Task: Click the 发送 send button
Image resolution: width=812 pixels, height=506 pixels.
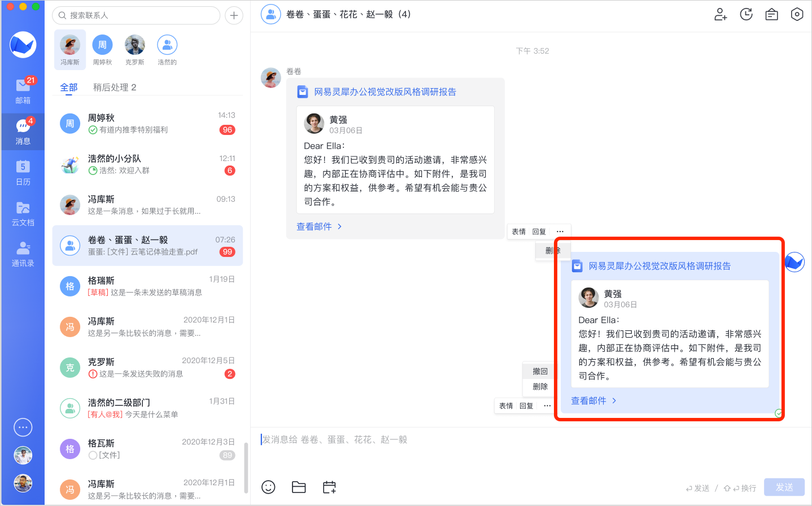Action: [784, 487]
